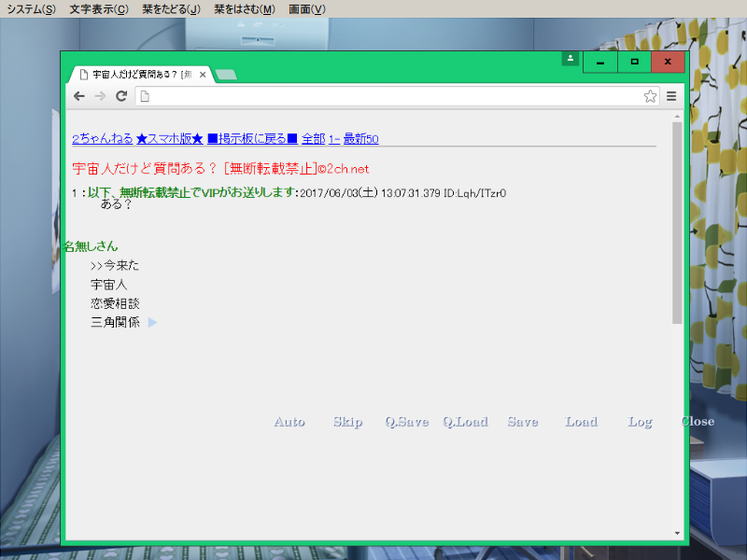Viewport: 747px width, 560px height.
Task: Open the システム(S) menu
Action: (x=31, y=9)
